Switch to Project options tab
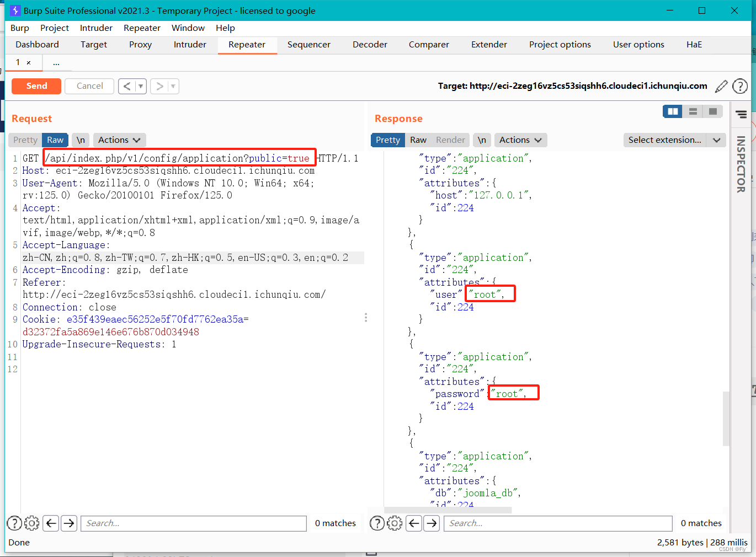The height and width of the screenshot is (557, 756). click(560, 45)
